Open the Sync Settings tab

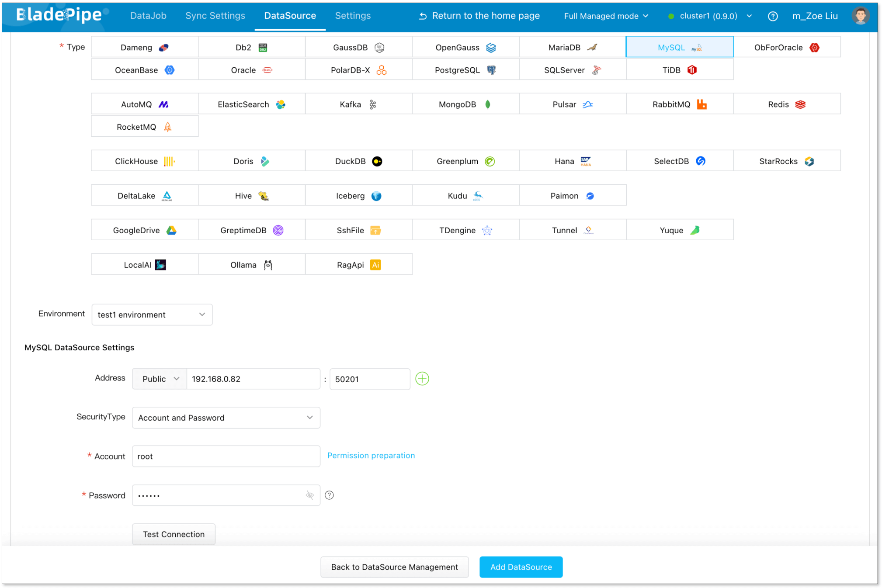tap(215, 16)
